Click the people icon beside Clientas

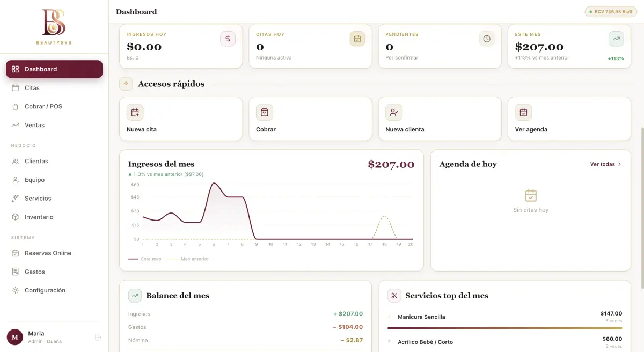(x=15, y=161)
